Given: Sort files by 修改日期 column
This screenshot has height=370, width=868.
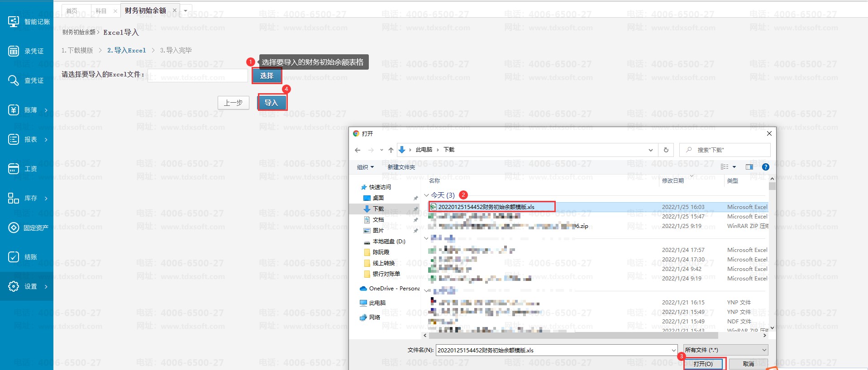Looking at the screenshot, I should (673, 180).
